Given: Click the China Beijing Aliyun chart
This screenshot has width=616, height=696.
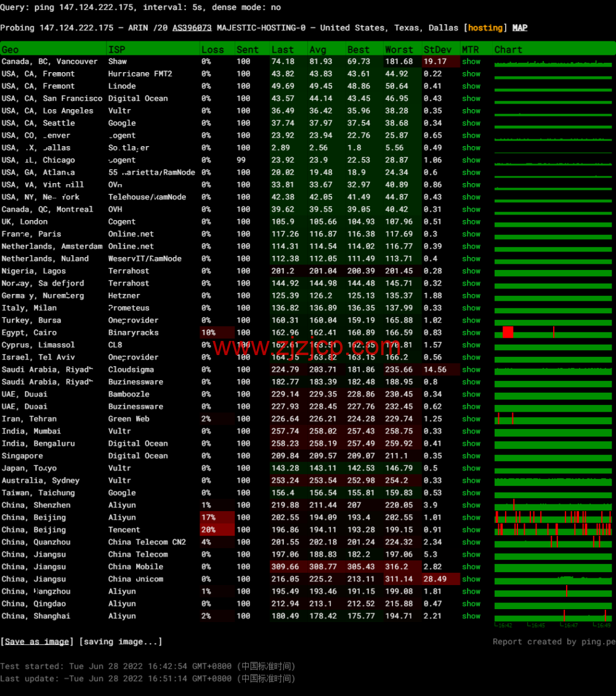Looking at the screenshot, I should click(x=553, y=517).
